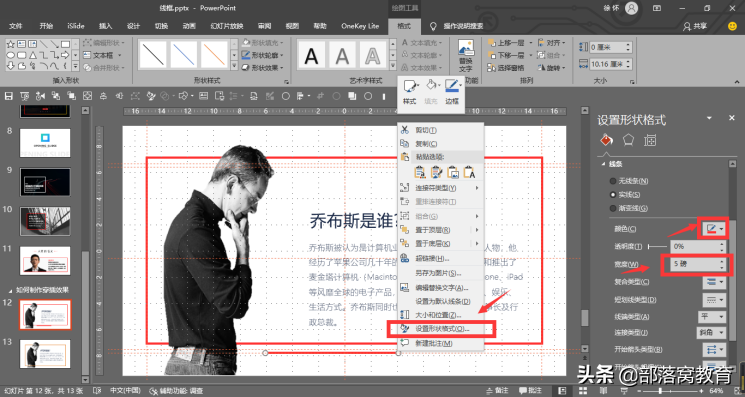Choose the paste as picture option icon

453,172
